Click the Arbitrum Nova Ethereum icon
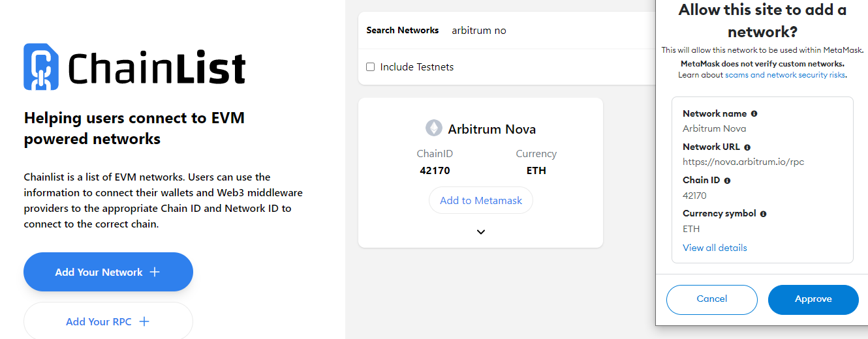 (x=433, y=128)
